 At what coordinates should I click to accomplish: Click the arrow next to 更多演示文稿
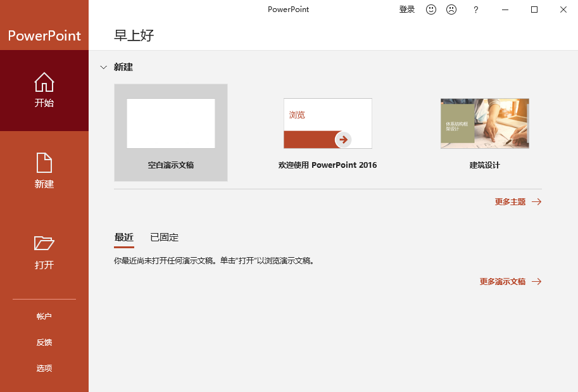(537, 282)
